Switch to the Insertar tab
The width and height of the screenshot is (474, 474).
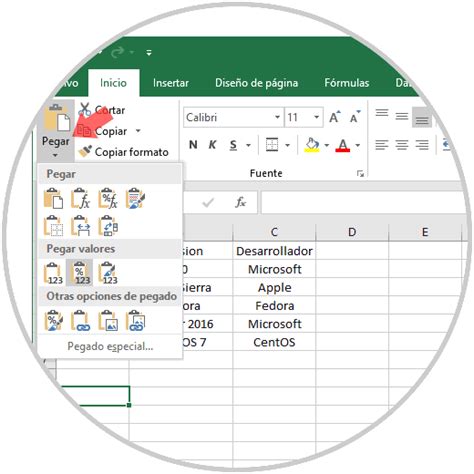pyautogui.click(x=171, y=83)
